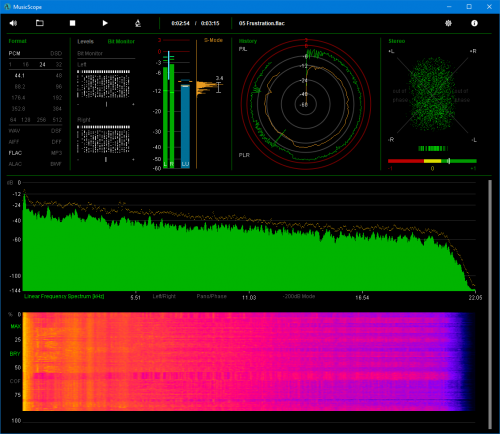
Task: Click the PCM format label
Action: click(x=14, y=53)
